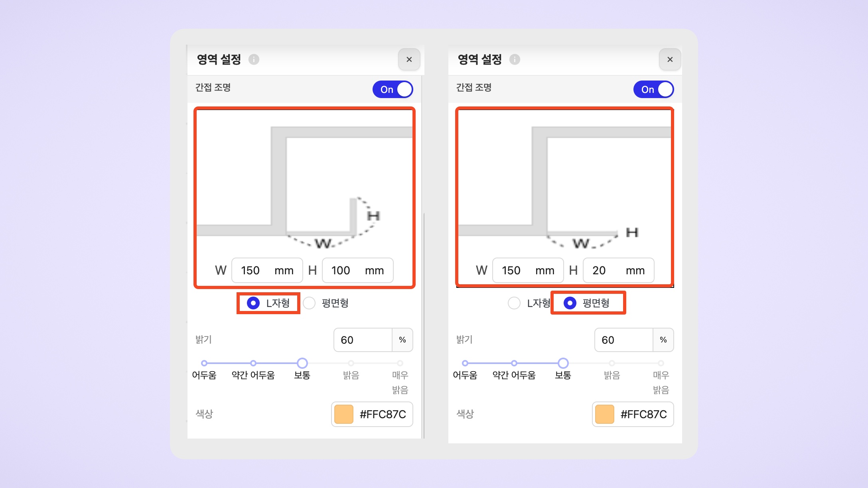Screen dimensions: 868x488
Task: Toggle 간접 조명 switch in left panel
Action: pos(393,89)
